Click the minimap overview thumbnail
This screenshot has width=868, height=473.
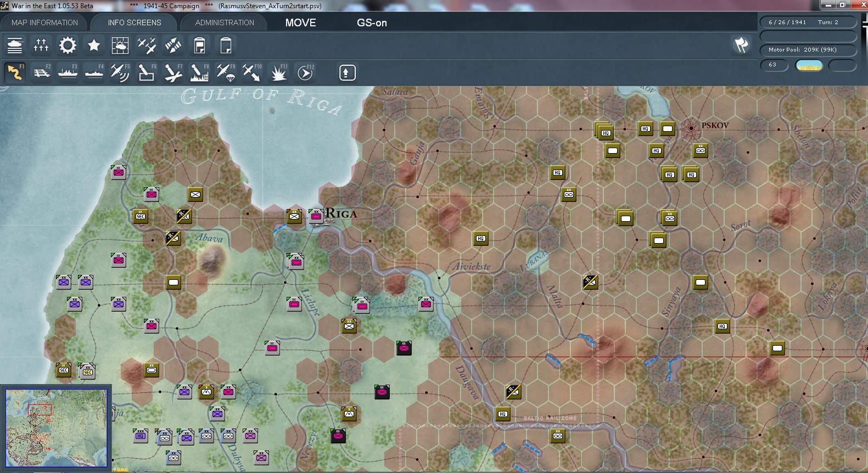(x=56, y=428)
